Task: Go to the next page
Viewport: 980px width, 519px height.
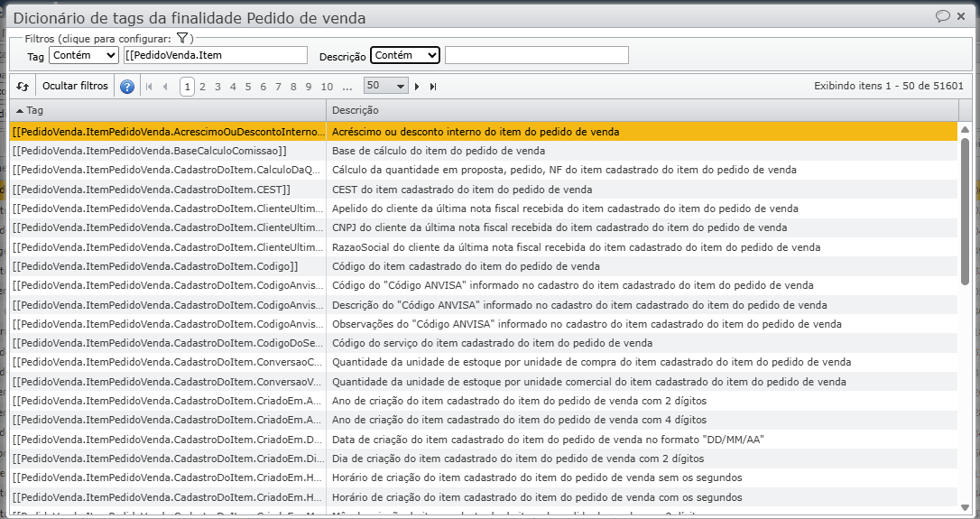Action: click(417, 87)
